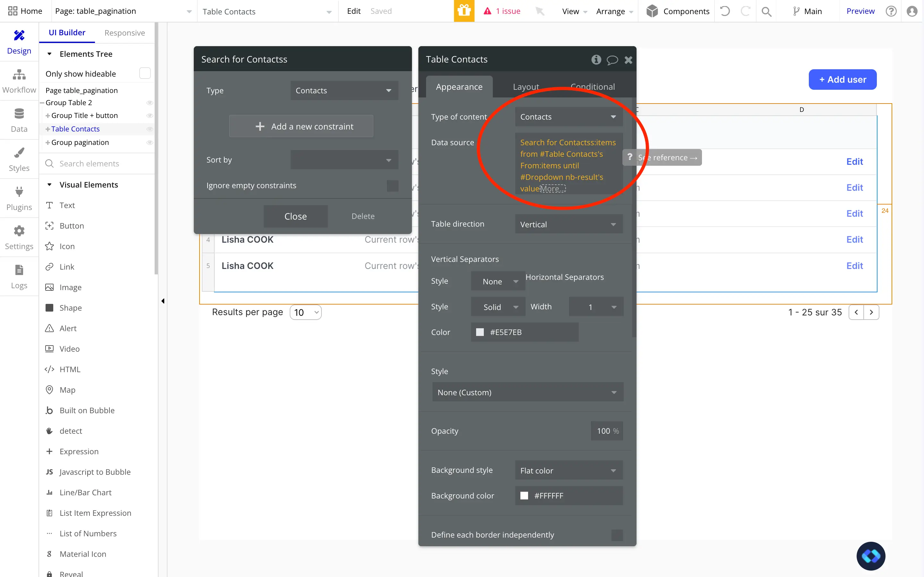The height and width of the screenshot is (577, 924).
Task: Open the Logs panel
Action: pyautogui.click(x=19, y=276)
